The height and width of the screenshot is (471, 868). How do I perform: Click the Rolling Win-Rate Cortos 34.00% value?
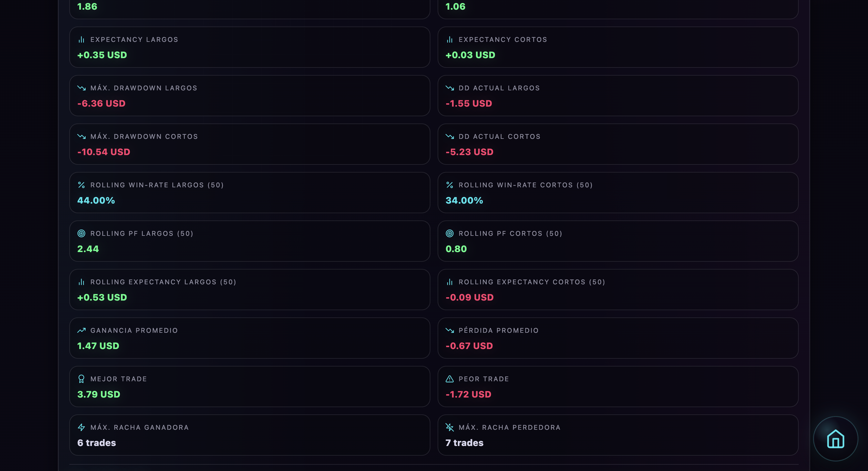[x=464, y=201]
